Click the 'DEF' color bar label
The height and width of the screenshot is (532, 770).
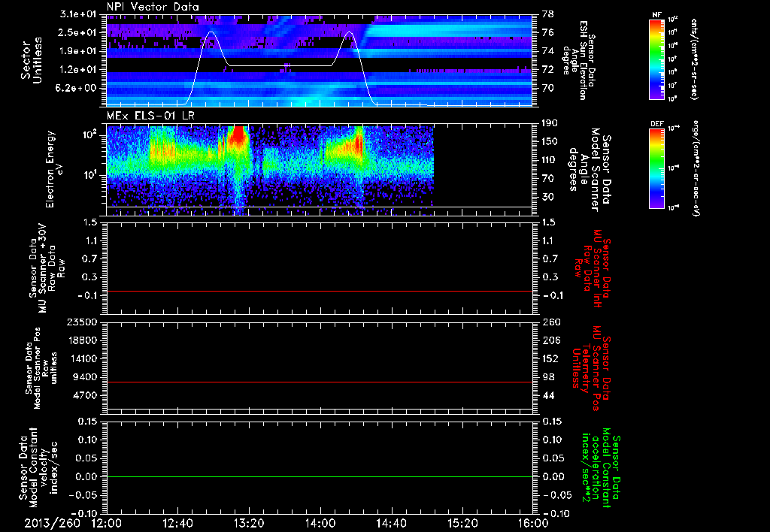click(656, 124)
